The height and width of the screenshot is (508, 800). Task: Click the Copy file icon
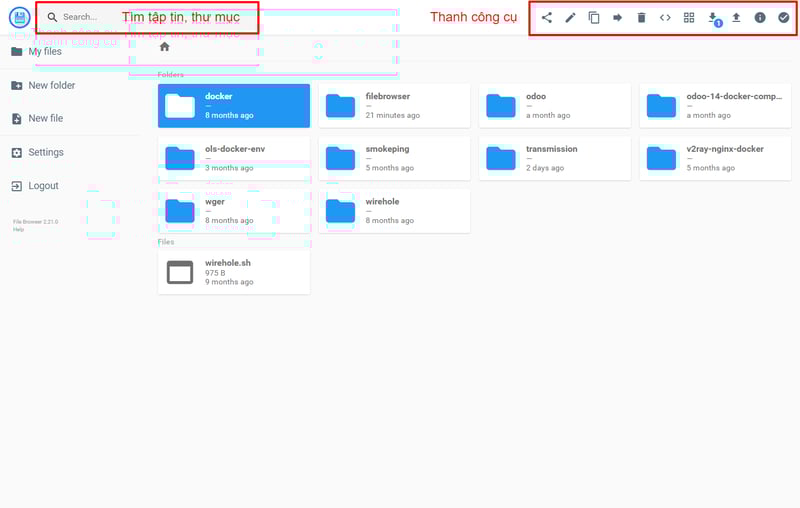[594, 18]
